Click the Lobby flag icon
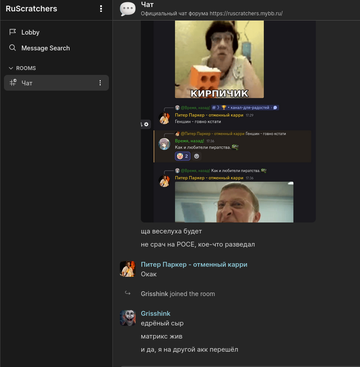Image resolution: width=360 pixels, height=367 pixels. tap(12, 32)
